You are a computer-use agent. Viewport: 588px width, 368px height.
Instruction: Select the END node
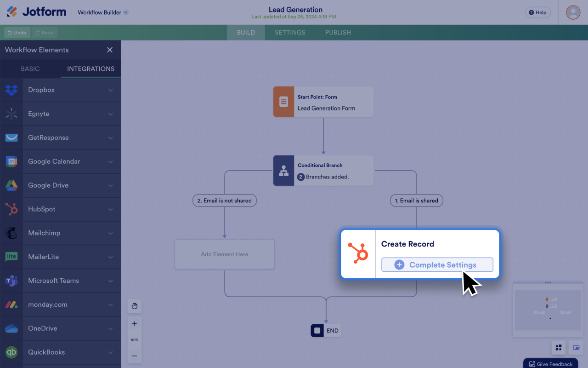pos(326,331)
